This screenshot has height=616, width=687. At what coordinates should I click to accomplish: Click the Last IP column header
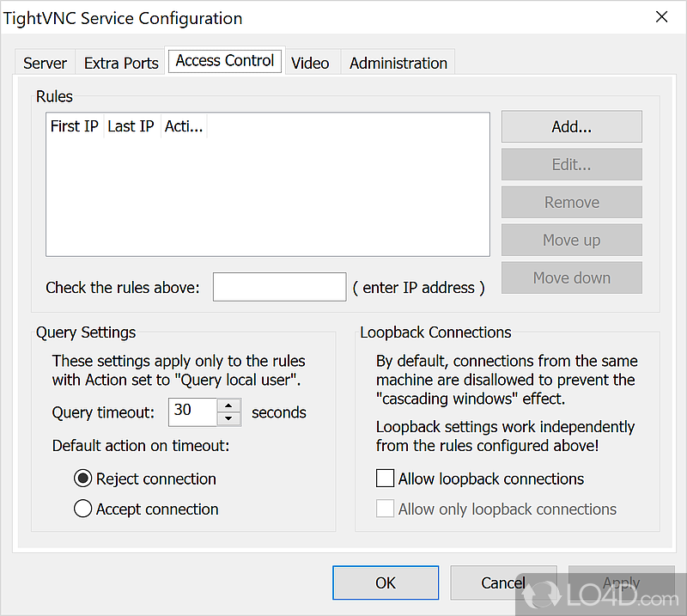[x=131, y=126]
